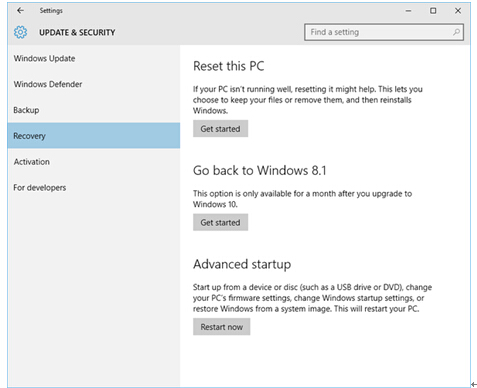This screenshot has width=477, height=388.
Task: Open the Windows Update section
Action: click(x=94, y=58)
